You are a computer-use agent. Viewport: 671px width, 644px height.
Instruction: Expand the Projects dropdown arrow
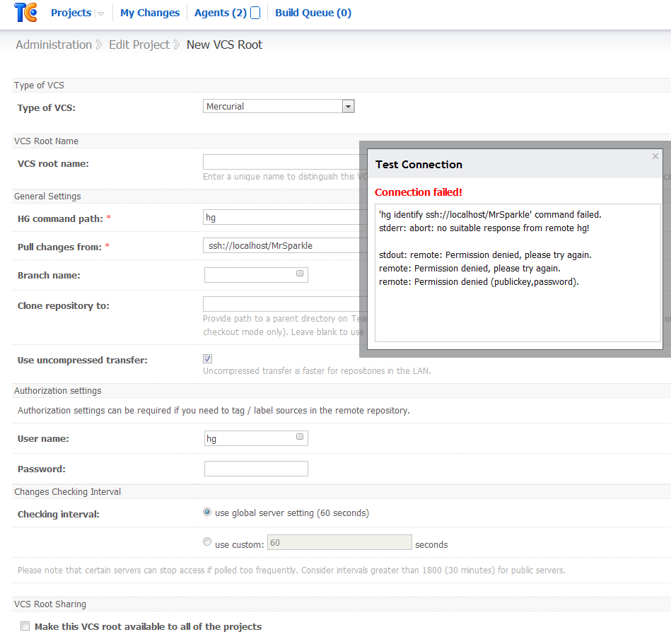coord(100,13)
